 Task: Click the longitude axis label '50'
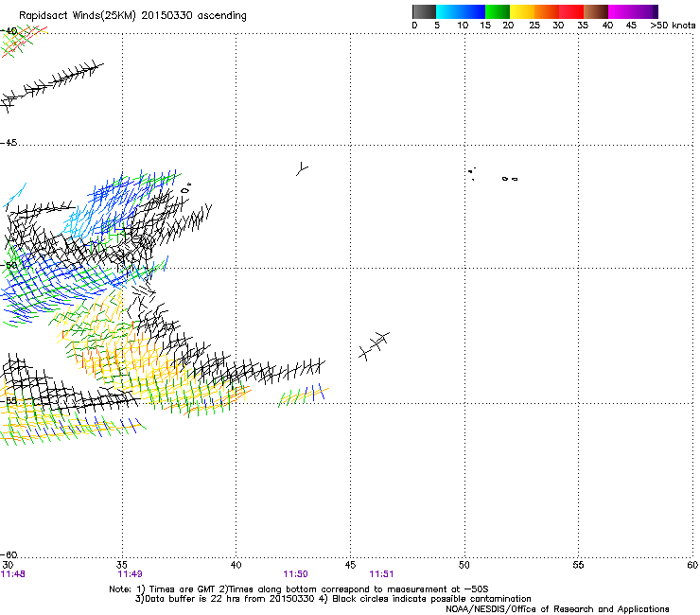[x=464, y=565]
